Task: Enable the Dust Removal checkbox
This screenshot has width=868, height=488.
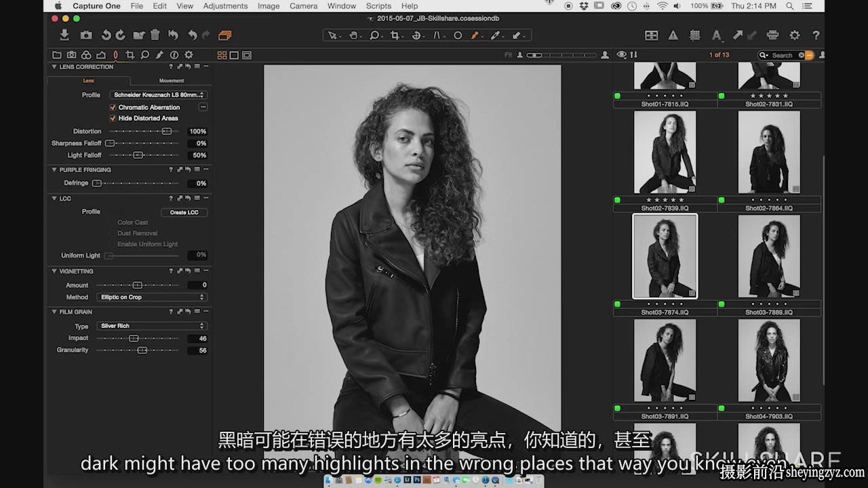Action: coord(113,233)
